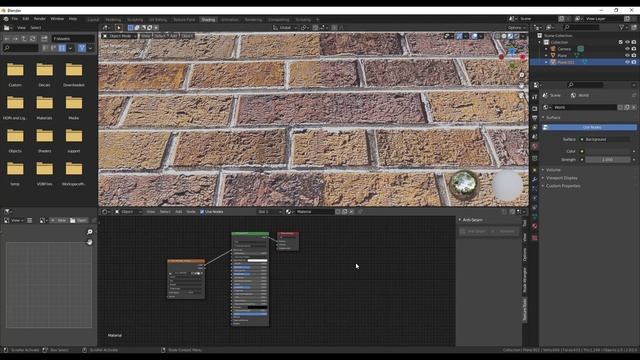Open the Materials folder

point(44,103)
